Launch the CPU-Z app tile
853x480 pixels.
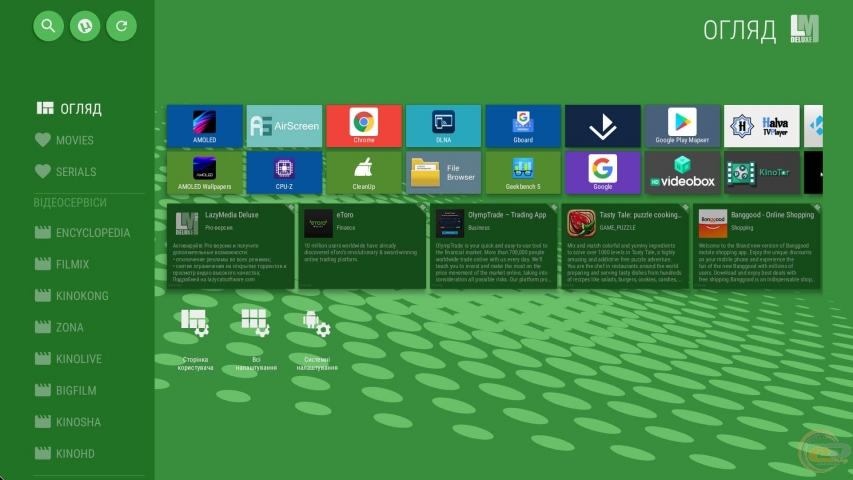tap(284, 173)
